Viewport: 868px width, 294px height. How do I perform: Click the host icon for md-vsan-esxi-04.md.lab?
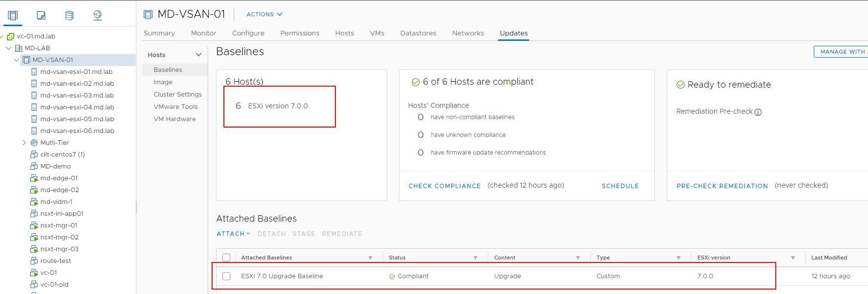tap(34, 107)
